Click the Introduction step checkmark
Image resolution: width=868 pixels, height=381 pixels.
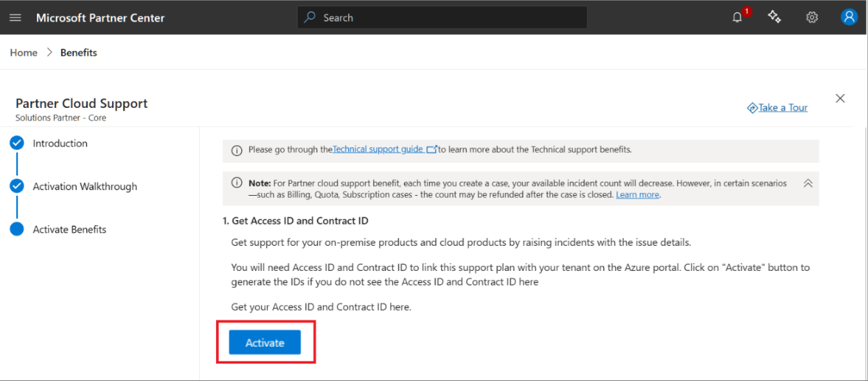point(17,143)
